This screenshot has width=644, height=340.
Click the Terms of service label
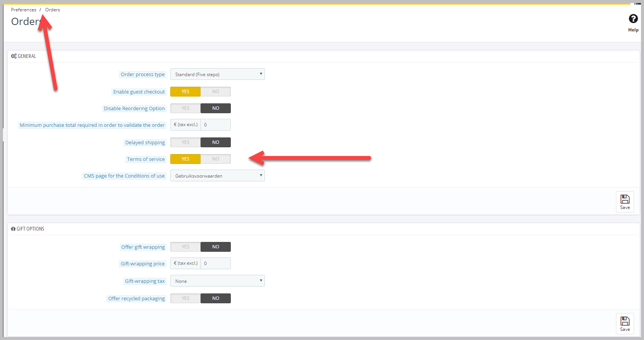146,159
